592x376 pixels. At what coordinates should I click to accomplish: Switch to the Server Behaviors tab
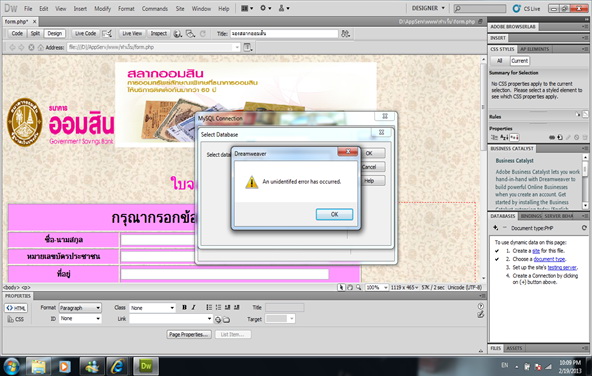pyautogui.click(x=559, y=216)
